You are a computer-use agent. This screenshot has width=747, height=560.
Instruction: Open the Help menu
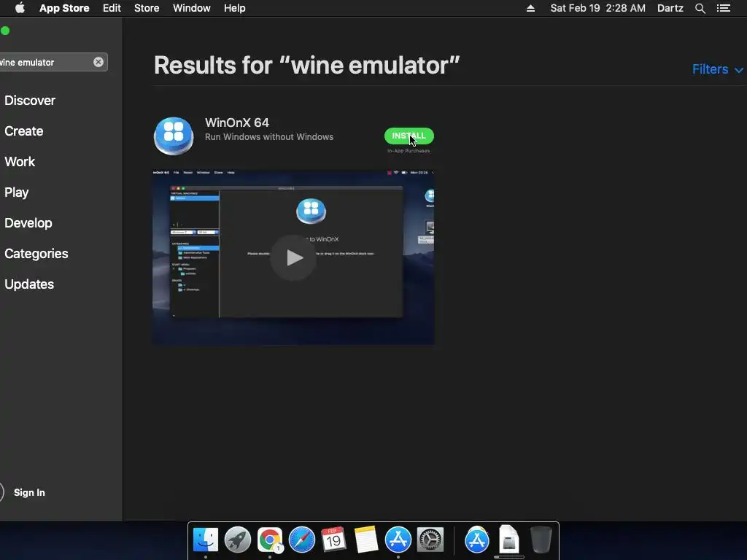[234, 8]
